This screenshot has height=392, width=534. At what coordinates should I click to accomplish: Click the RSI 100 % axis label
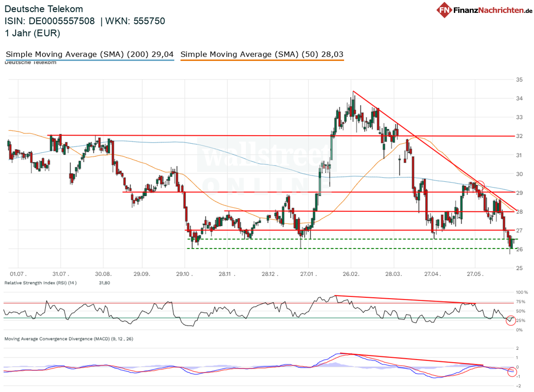pos(522,292)
